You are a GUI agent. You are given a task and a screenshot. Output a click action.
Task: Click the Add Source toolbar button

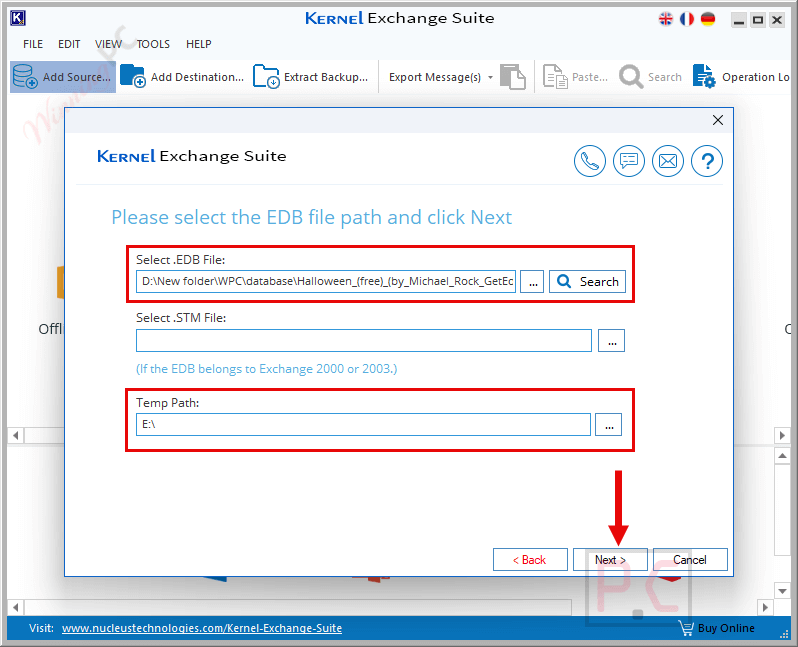coord(63,77)
